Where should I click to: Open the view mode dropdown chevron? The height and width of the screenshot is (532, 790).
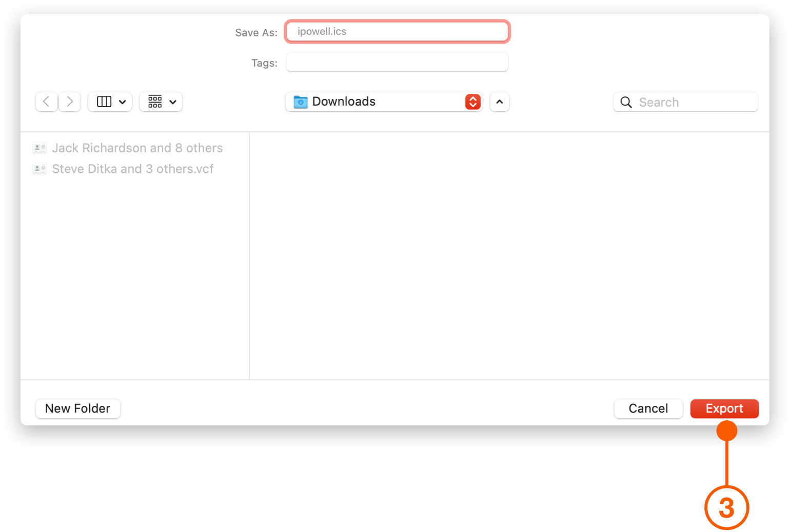[123, 102]
